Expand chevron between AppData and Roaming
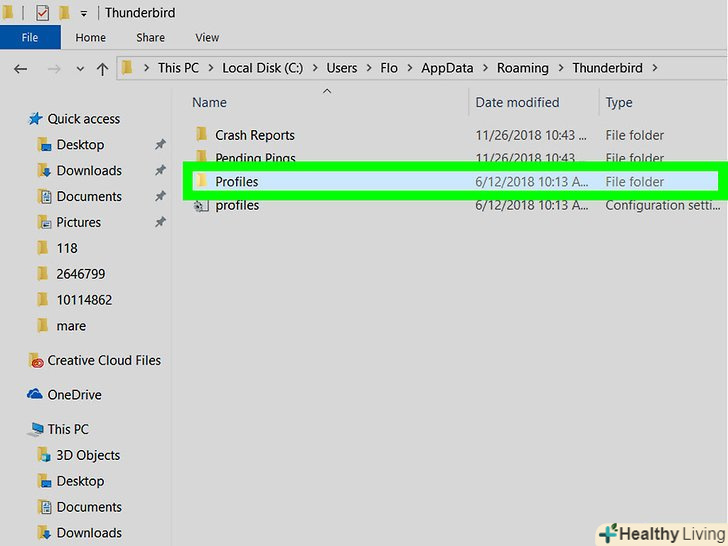The width and height of the screenshot is (728, 546). [485, 68]
